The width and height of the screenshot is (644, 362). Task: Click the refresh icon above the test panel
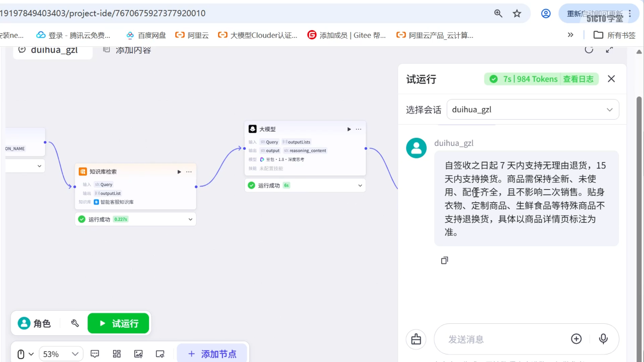point(589,49)
